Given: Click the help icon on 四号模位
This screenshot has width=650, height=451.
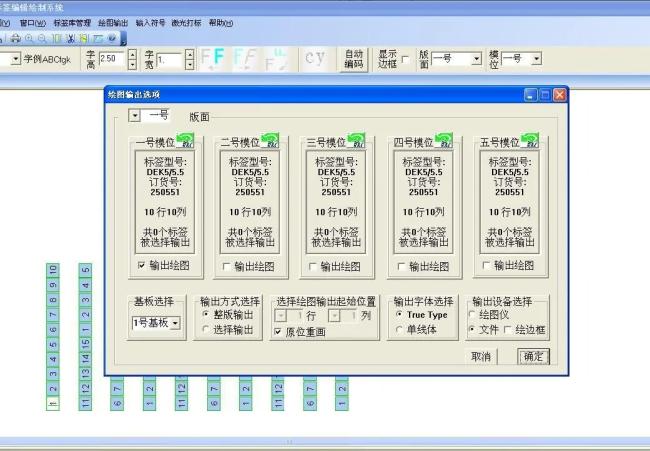Looking at the screenshot, I should 444,141.
